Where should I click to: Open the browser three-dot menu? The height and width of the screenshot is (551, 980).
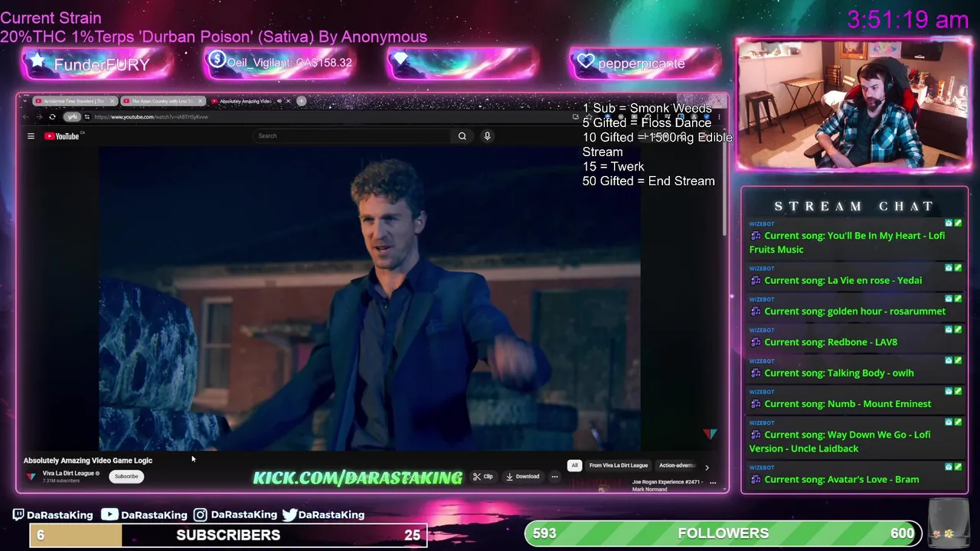[719, 117]
